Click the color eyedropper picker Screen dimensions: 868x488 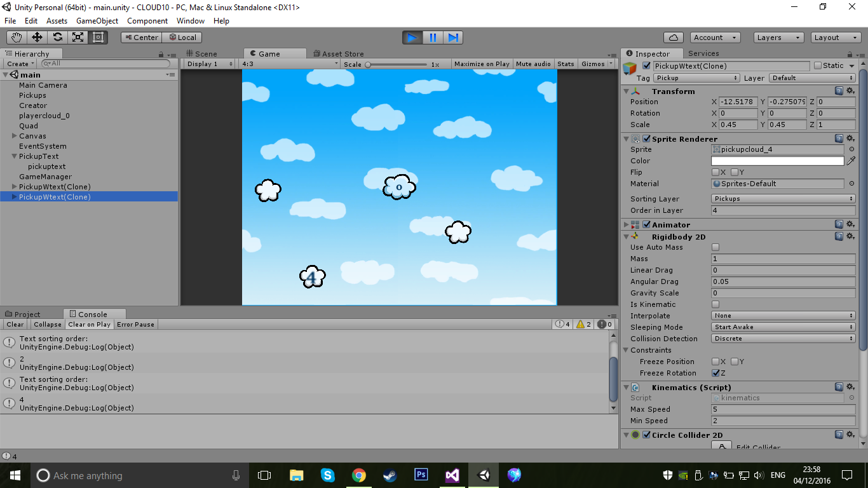coord(851,161)
